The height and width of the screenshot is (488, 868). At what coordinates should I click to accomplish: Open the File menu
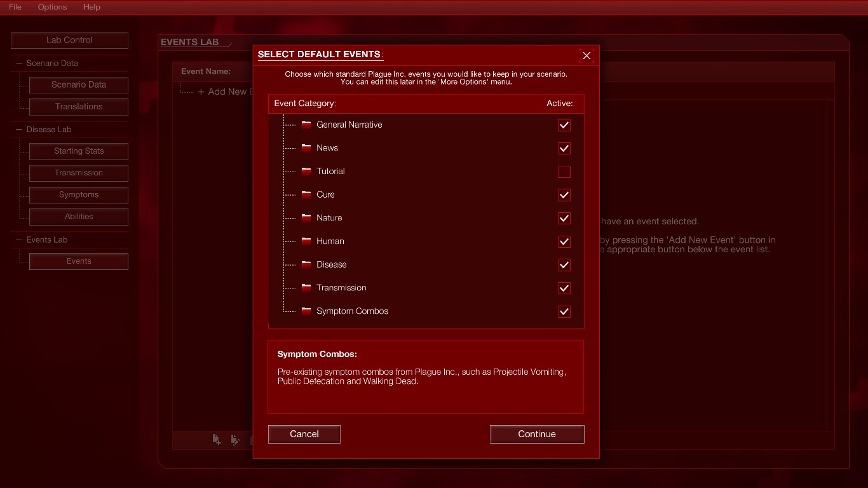tap(15, 7)
